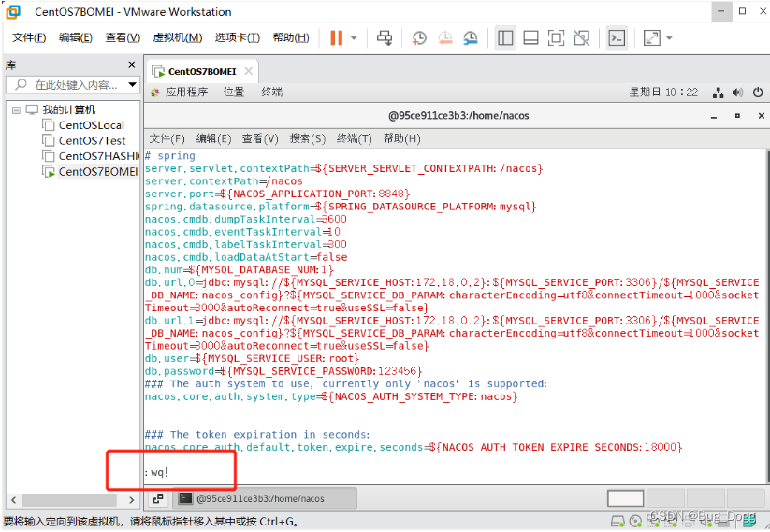
Task: Select 我的计算机 in the library
Action: click(x=68, y=109)
